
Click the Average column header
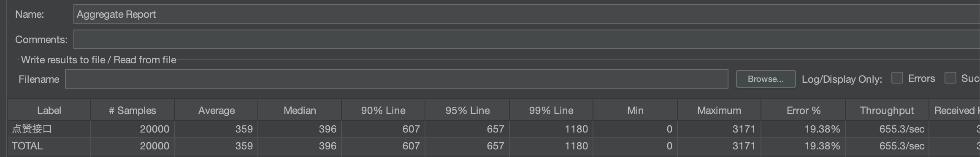coord(216,110)
